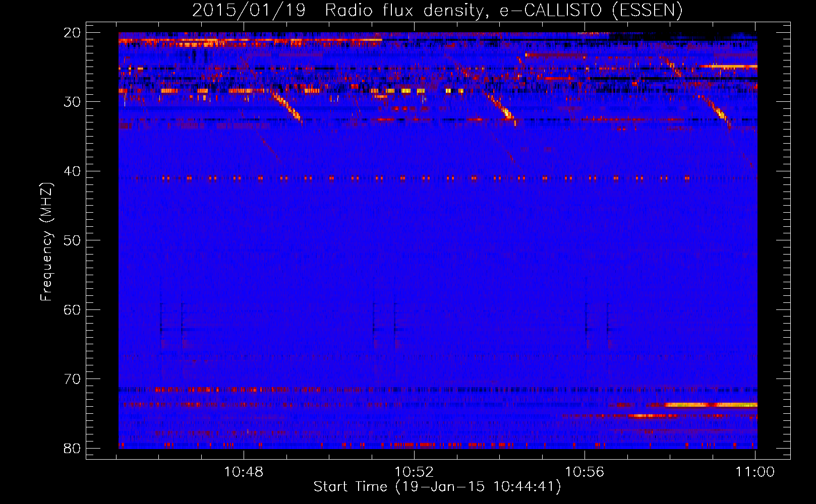The image size is (816, 504).
Task: Select the "Frequency (MHZ)" y-axis label
Action: (46, 241)
